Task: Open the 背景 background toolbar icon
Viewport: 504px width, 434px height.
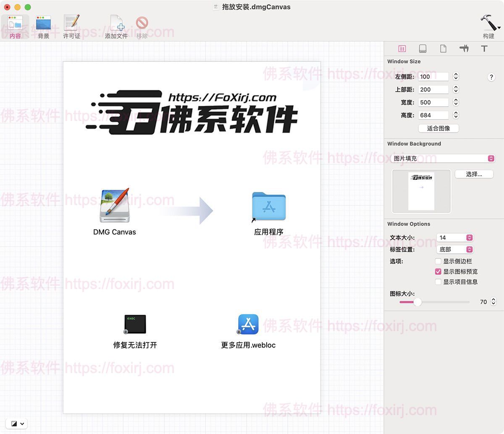Action: (x=43, y=24)
